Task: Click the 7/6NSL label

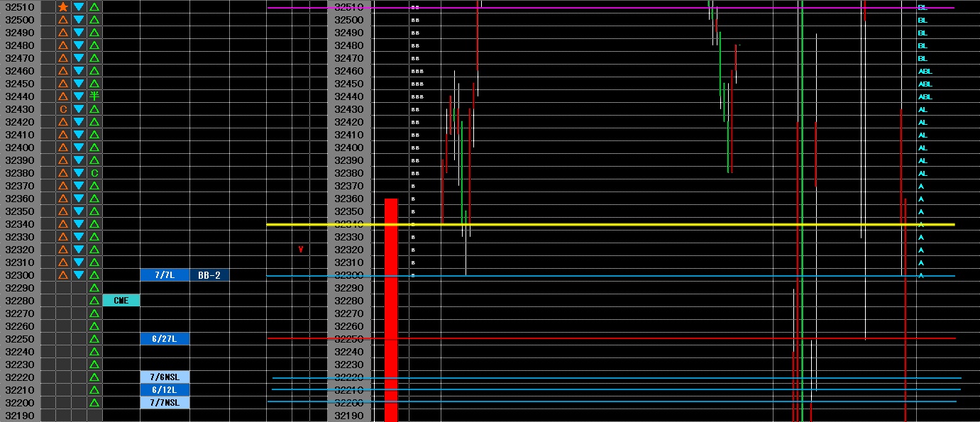Action: click(x=165, y=377)
